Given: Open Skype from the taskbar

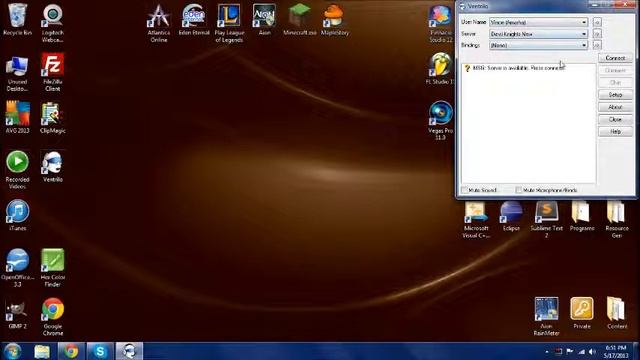Looking at the screenshot, I should pyautogui.click(x=100, y=351).
